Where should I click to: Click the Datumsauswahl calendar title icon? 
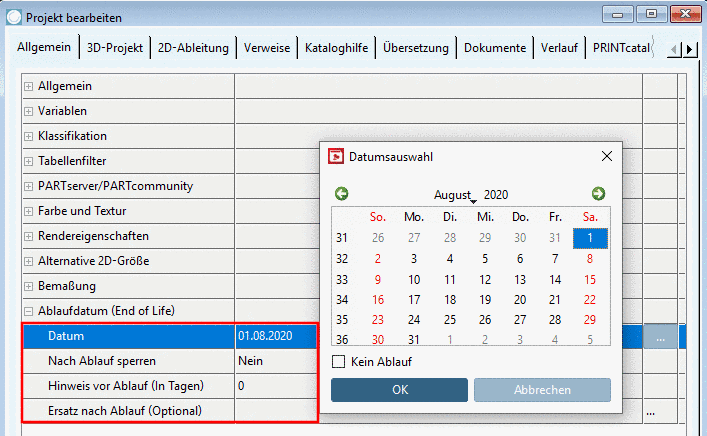pyautogui.click(x=335, y=156)
